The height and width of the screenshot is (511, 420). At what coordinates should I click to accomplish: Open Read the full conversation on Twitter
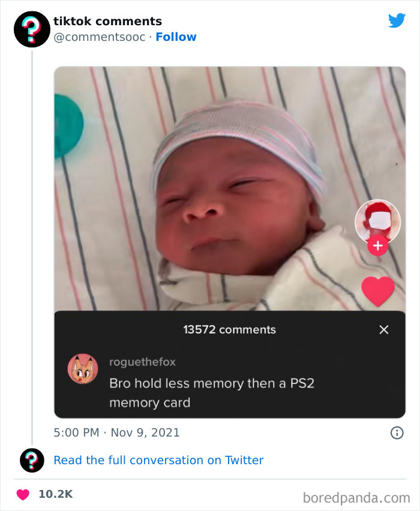coord(158,460)
